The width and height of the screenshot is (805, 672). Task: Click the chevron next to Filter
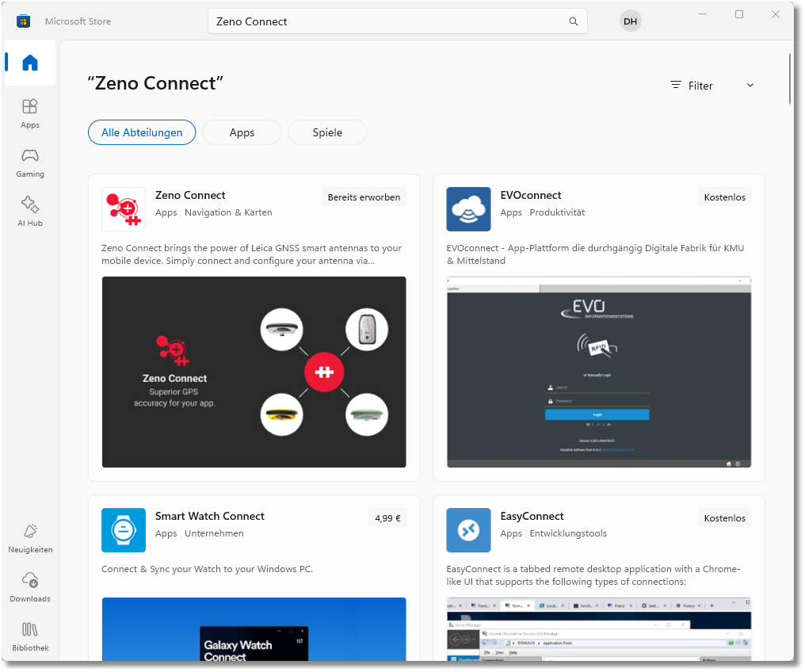click(x=750, y=86)
